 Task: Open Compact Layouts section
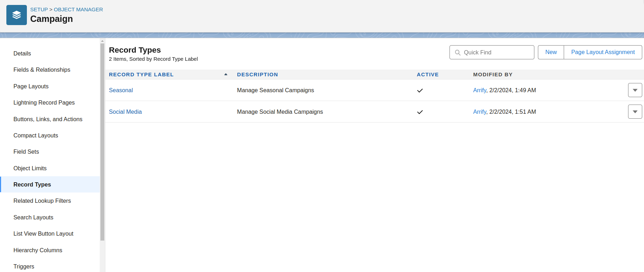coord(36,135)
